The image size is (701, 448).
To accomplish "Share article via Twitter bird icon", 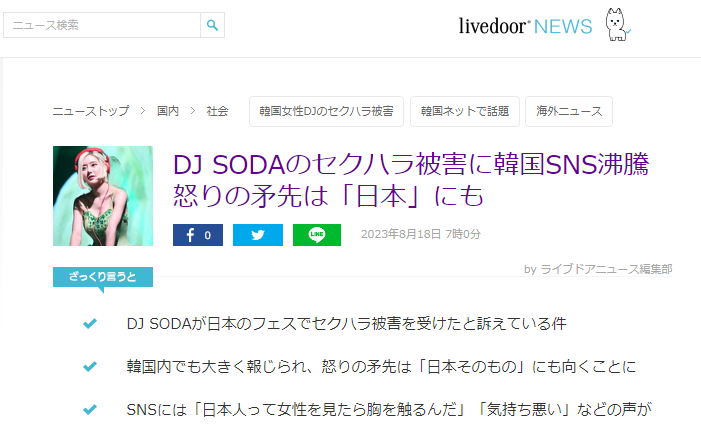I will click(x=258, y=235).
